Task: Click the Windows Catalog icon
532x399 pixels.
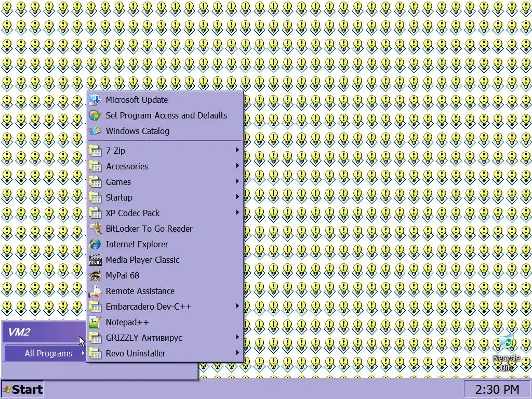Action: [95, 131]
